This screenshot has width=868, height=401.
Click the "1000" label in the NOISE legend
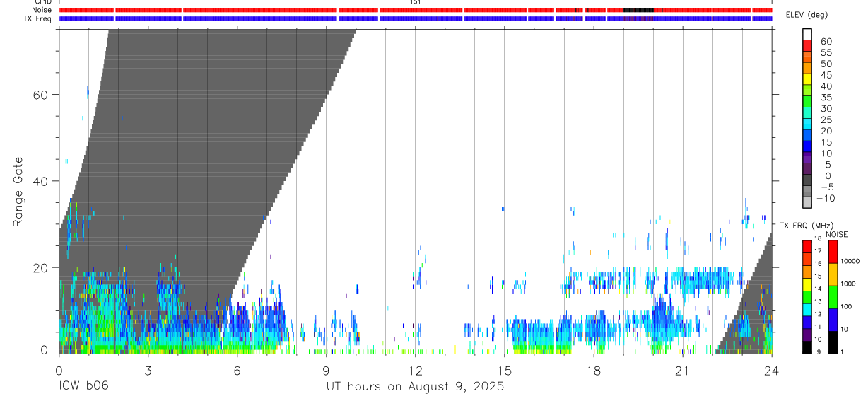tap(848, 284)
